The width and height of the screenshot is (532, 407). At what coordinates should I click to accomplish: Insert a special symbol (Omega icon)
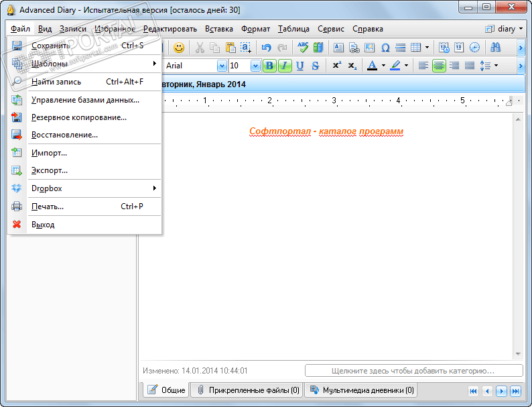click(x=385, y=48)
